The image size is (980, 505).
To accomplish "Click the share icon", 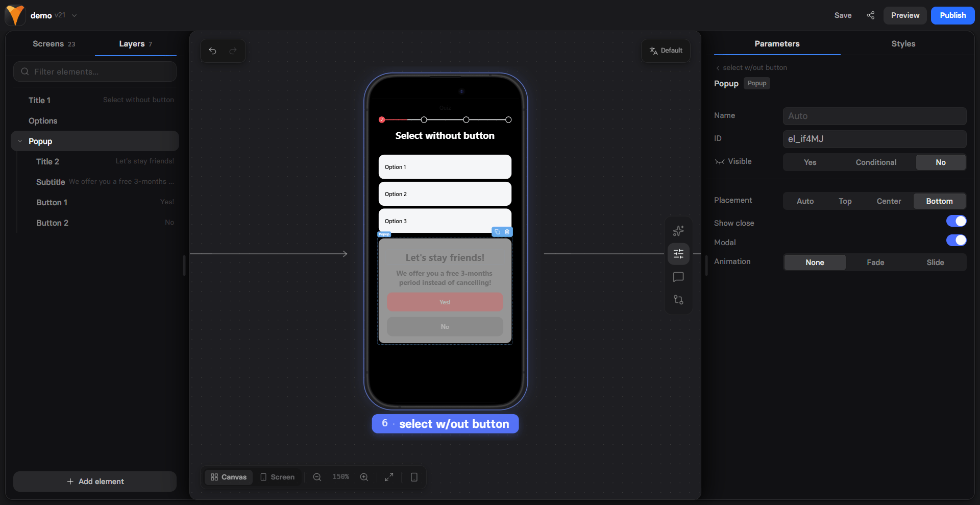I will [870, 15].
